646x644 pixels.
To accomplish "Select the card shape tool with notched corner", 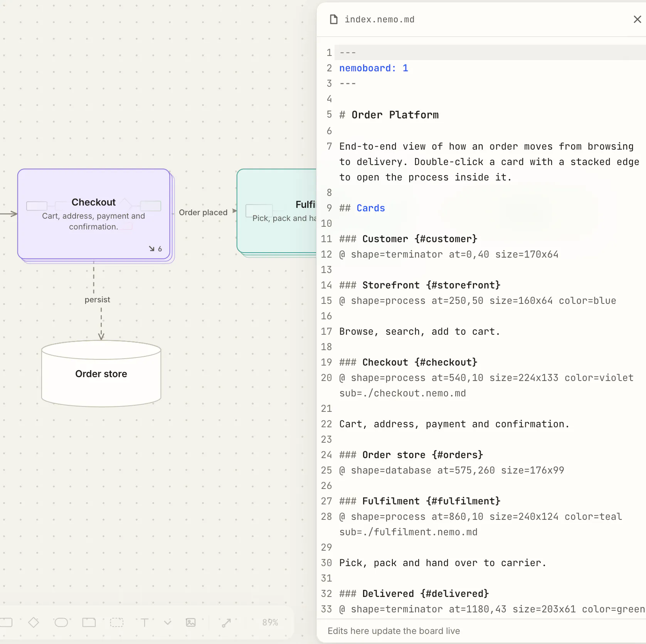I will coord(89,622).
